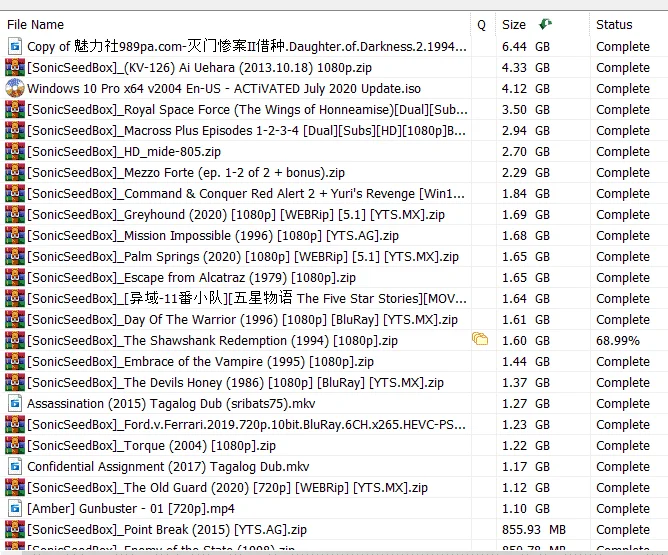Click the 4.12 GB size cell
Viewport: 668px width, 555px height.
tap(526, 89)
